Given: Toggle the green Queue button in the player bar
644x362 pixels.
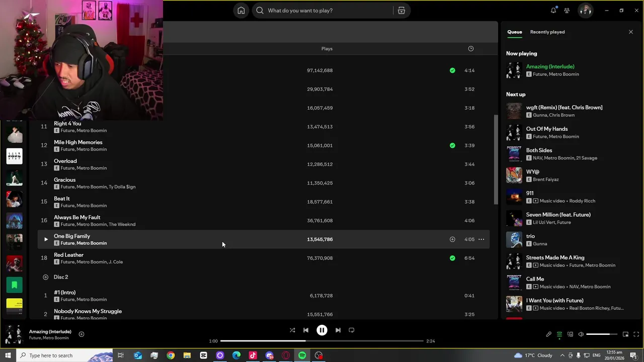Looking at the screenshot, I should 559,334.
